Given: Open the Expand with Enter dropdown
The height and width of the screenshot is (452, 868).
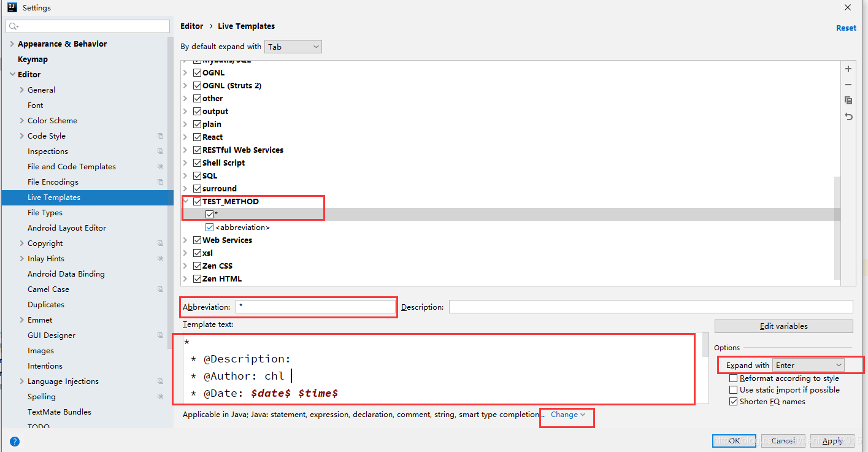Looking at the screenshot, I should pyautogui.click(x=808, y=365).
